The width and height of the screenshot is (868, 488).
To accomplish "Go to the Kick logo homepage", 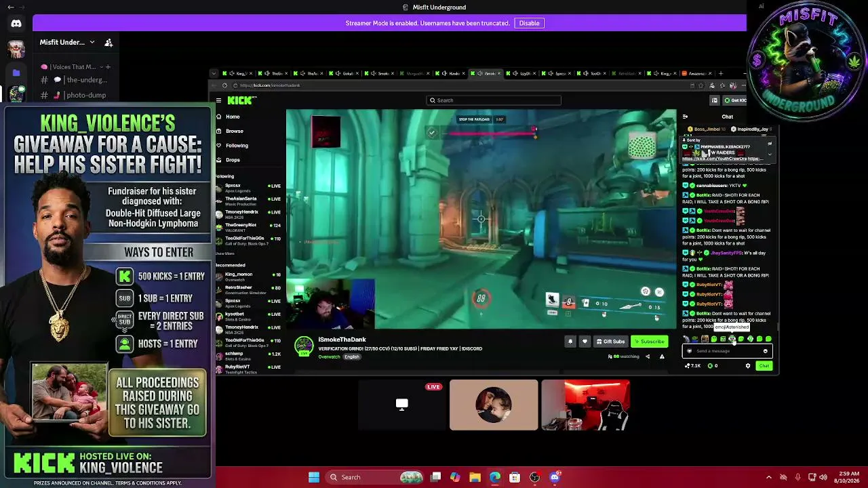I will (x=241, y=100).
